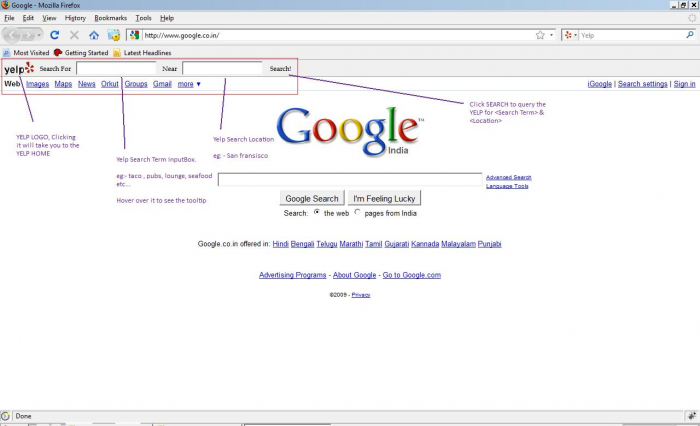Image resolution: width=700 pixels, height=426 pixels.
Task: Click the status bar icon at bottom right
Action: (x=692, y=416)
